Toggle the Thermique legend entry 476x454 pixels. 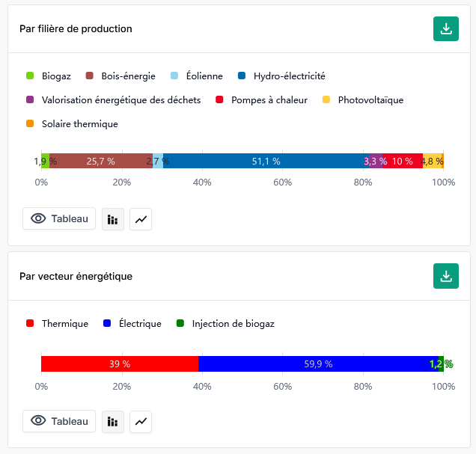pyautogui.click(x=57, y=323)
